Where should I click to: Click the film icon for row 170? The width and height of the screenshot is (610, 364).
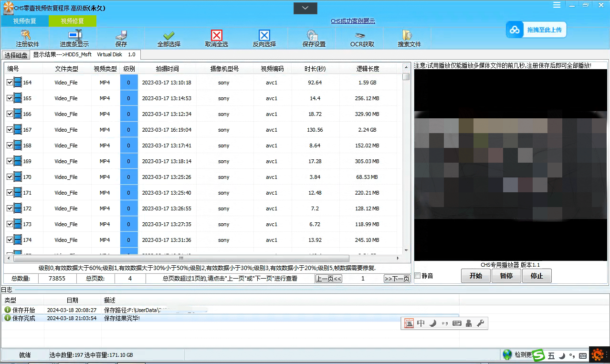coord(18,177)
